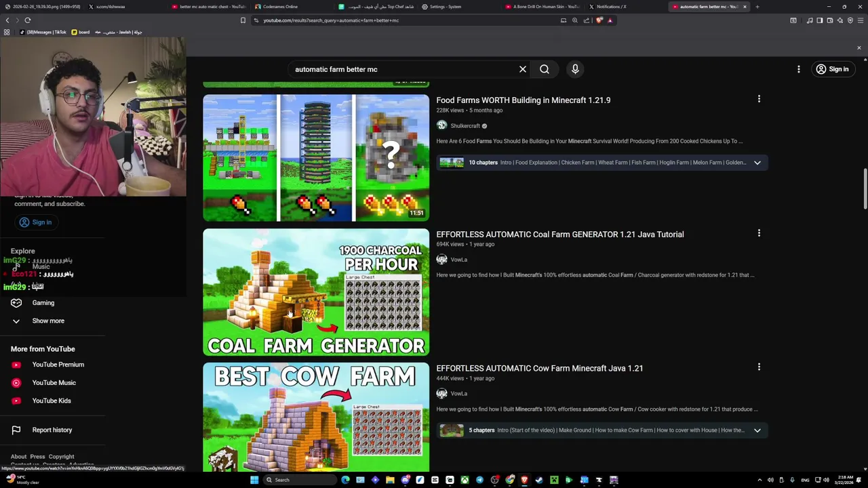The width and height of the screenshot is (868, 488).
Task: Click the YouTube Premium icon
Action: (16, 365)
